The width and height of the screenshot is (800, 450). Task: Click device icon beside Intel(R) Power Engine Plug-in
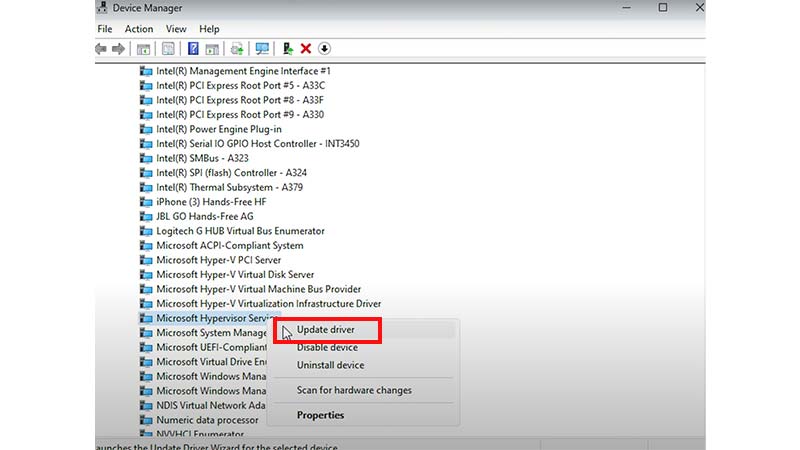click(x=146, y=129)
